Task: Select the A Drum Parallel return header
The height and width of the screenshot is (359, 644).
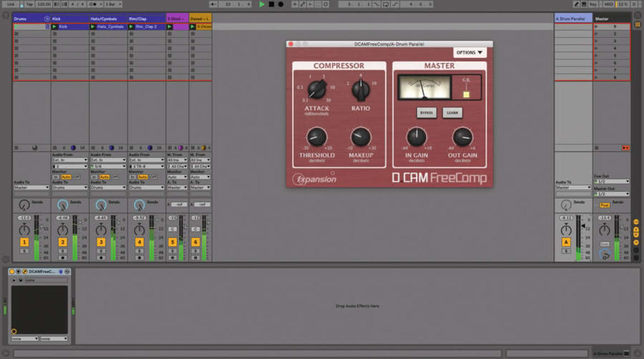Action: pos(574,19)
